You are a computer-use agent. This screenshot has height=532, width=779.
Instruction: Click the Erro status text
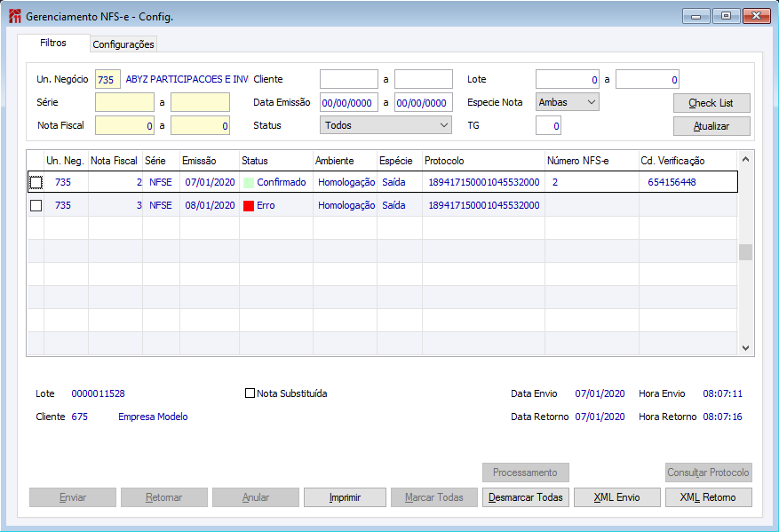tap(266, 205)
